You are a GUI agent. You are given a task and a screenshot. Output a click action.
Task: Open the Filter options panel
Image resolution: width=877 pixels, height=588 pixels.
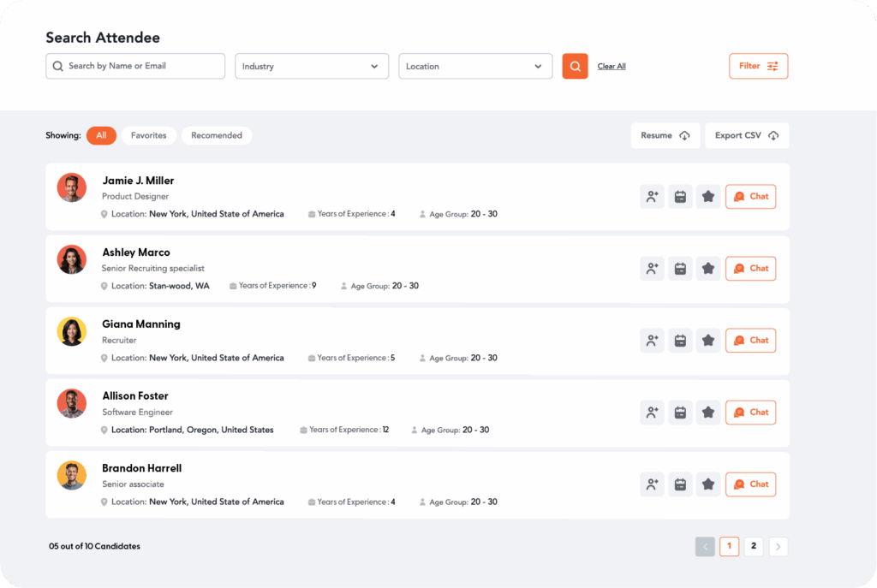pyautogui.click(x=759, y=66)
